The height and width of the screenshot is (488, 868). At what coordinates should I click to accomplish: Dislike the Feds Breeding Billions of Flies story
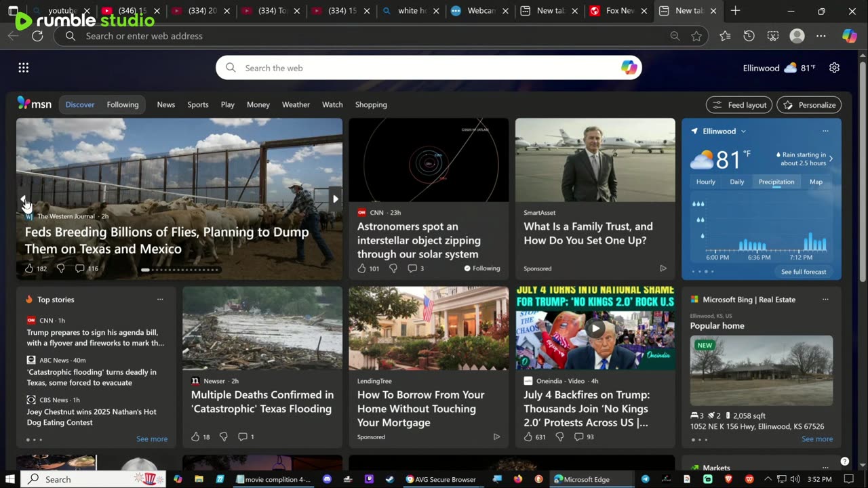coord(60,268)
